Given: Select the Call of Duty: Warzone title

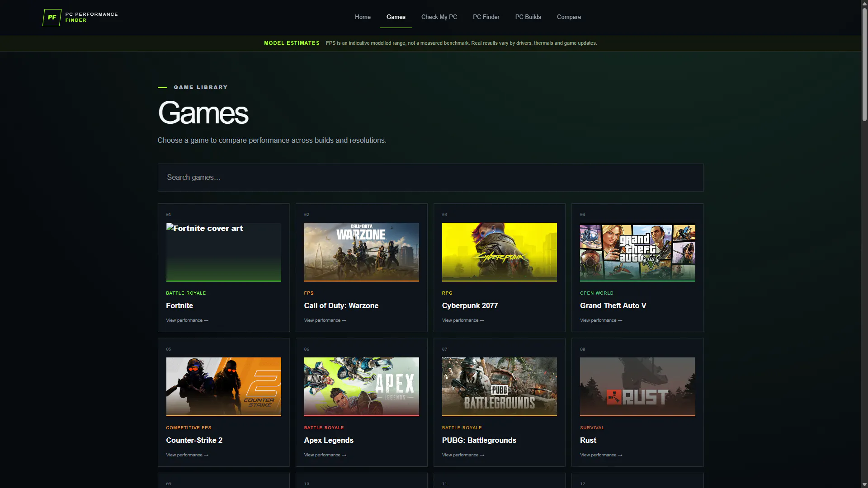Looking at the screenshot, I should click(341, 305).
